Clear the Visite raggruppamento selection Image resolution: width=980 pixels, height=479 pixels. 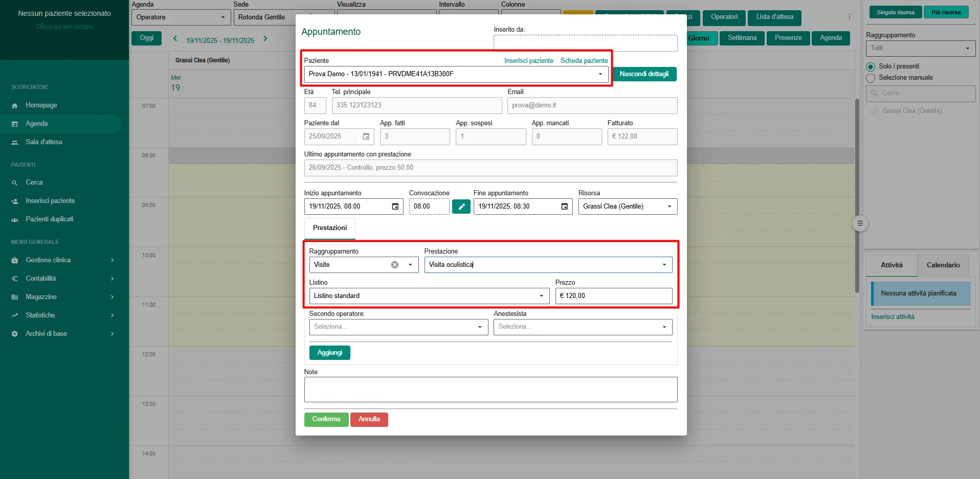click(394, 265)
